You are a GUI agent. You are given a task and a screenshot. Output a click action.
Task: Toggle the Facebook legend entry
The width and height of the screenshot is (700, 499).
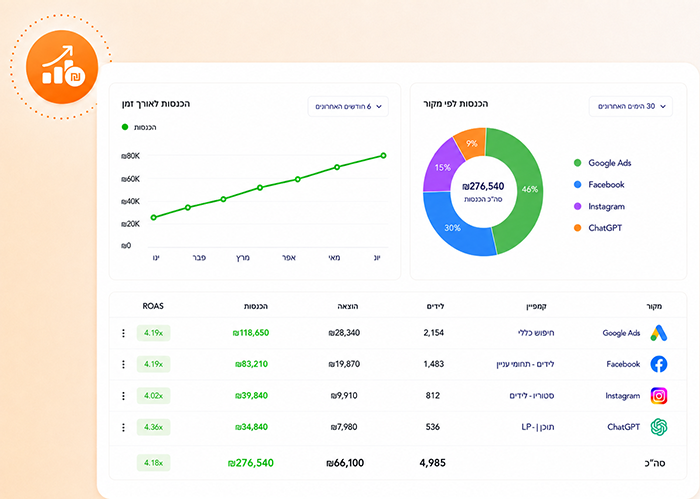click(599, 184)
